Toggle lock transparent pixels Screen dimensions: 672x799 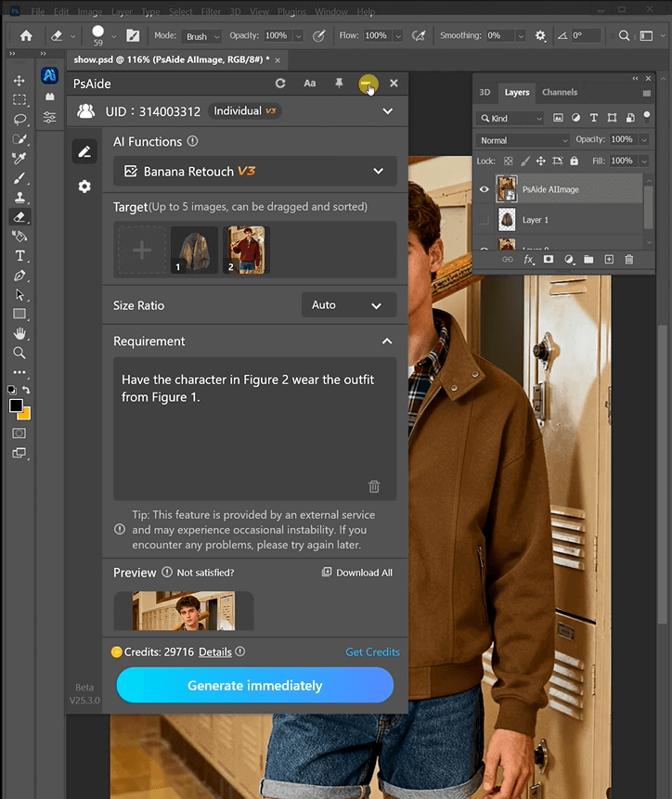click(507, 161)
